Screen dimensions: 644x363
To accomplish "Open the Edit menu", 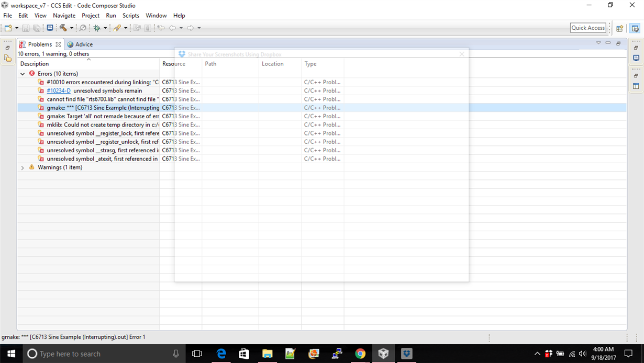I will pos(23,16).
